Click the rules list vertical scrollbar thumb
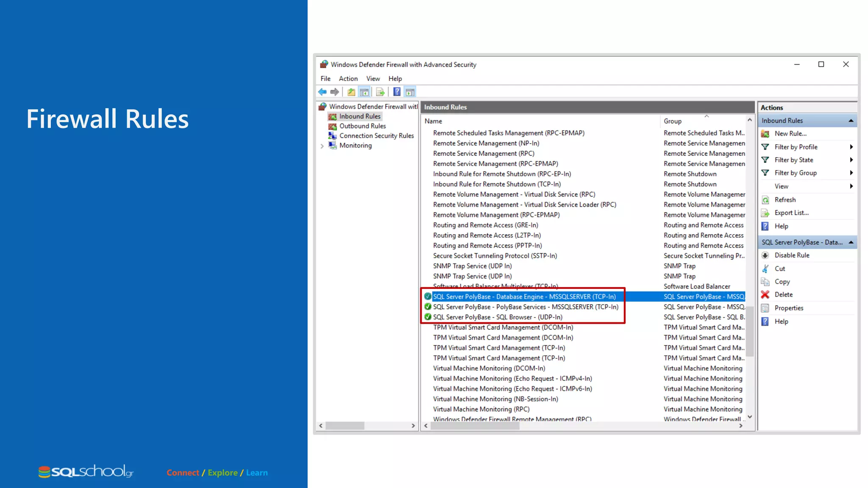 [750, 330]
